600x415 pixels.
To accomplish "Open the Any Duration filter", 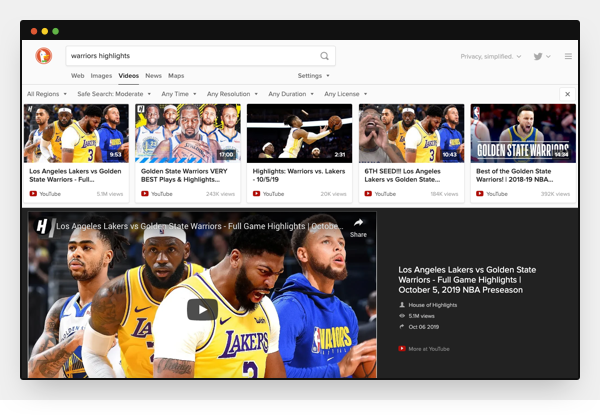I will [x=291, y=94].
